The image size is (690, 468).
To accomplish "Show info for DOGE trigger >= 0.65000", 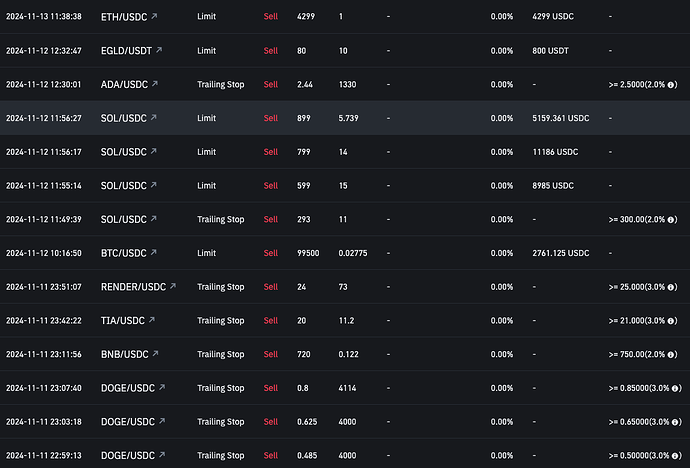I will [675, 422].
